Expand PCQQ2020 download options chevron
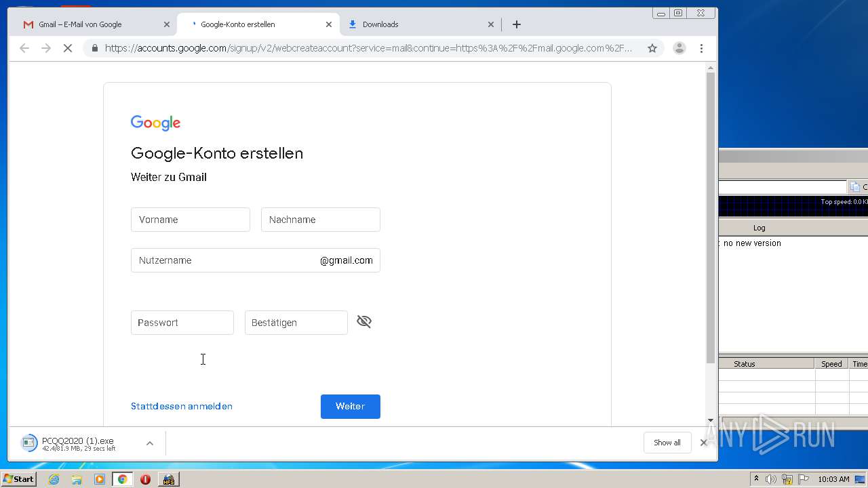Image resolution: width=868 pixels, height=488 pixels. point(150,443)
